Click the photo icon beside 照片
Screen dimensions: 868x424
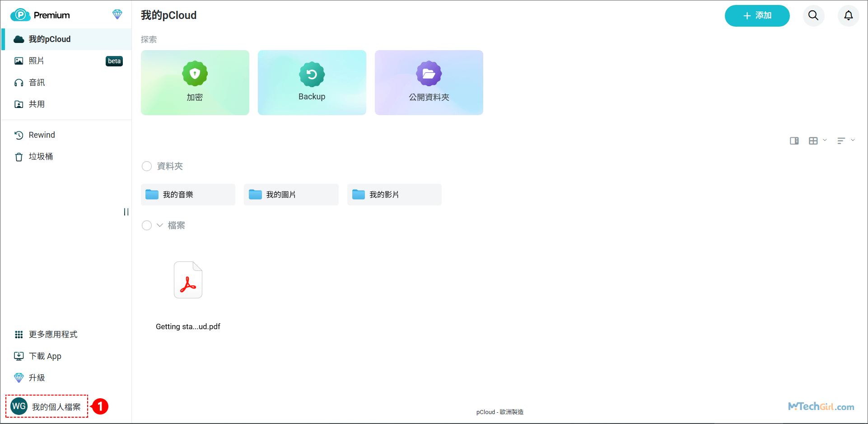tap(19, 61)
